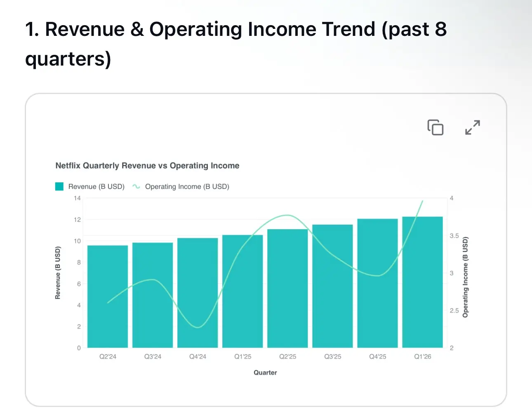
Task: Select the Q2'25 revenue bar
Action: 287,288
